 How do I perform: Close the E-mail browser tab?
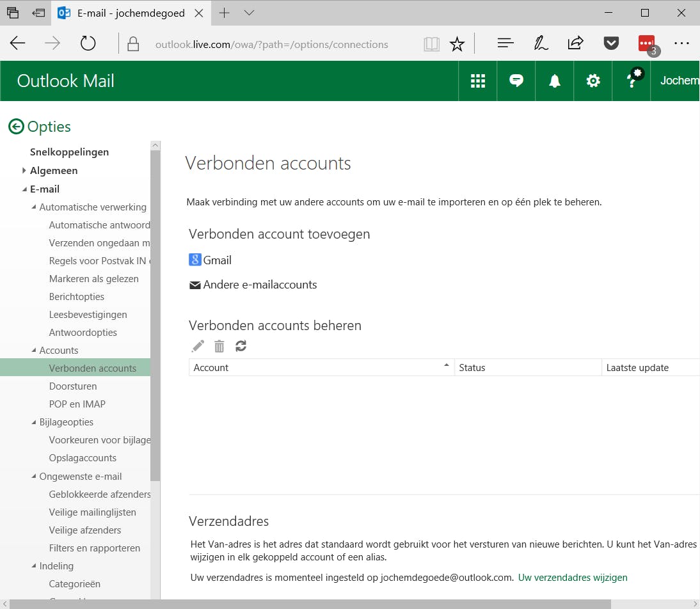[x=199, y=13]
